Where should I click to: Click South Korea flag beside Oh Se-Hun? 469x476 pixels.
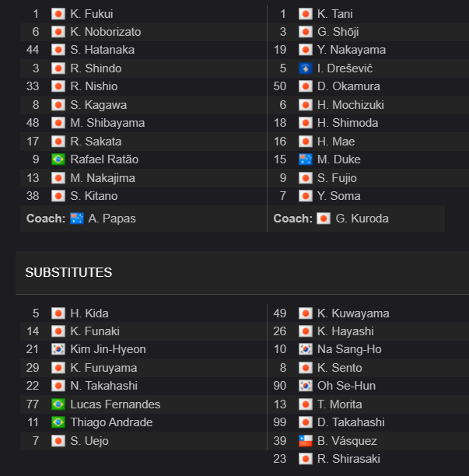(x=306, y=386)
